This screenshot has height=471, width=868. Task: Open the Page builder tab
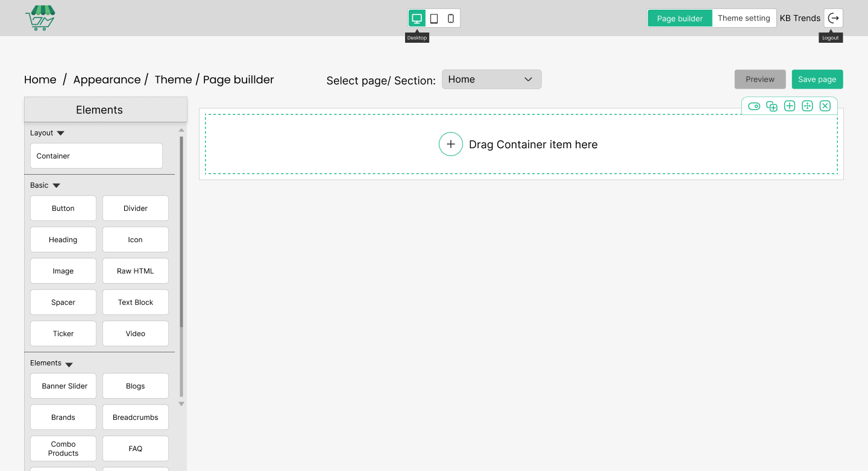click(680, 18)
